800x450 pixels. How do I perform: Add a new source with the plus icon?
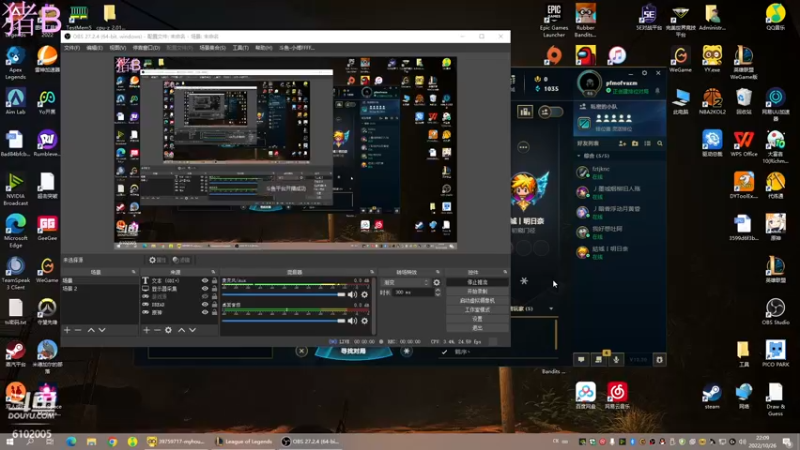[146, 330]
